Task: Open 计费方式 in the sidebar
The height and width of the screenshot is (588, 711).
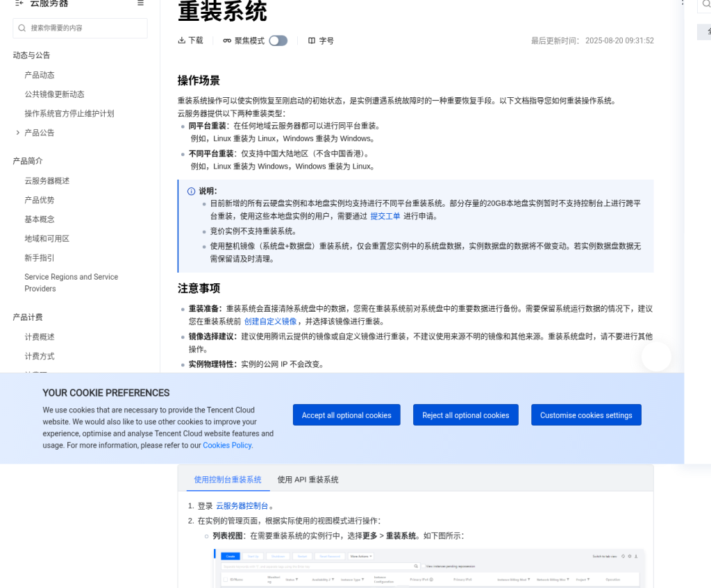Action: (x=40, y=356)
